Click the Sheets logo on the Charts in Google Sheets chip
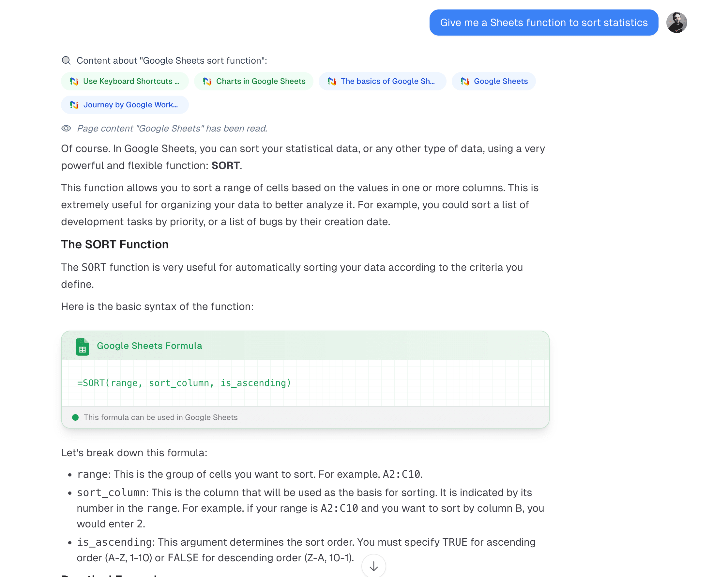 tap(207, 81)
